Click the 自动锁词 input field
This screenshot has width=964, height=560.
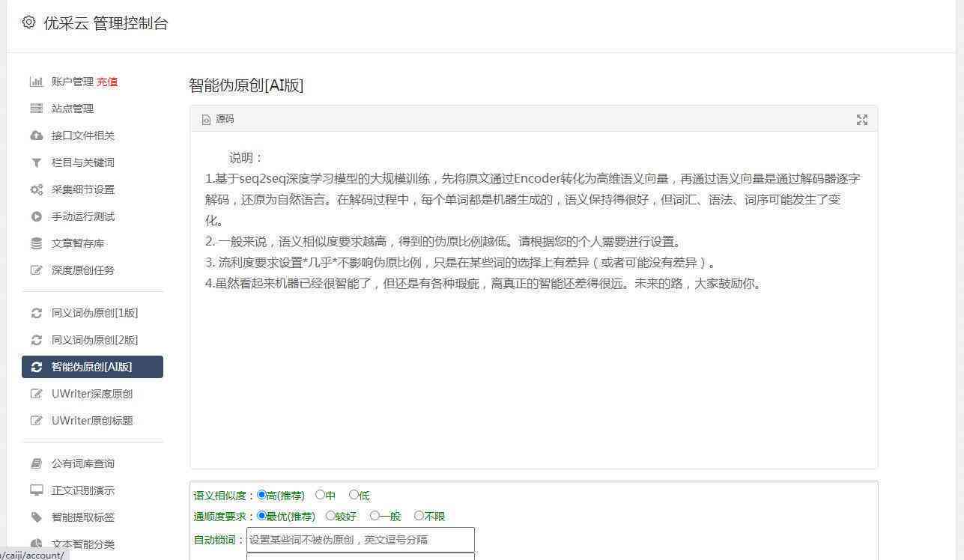coord(360,540)
